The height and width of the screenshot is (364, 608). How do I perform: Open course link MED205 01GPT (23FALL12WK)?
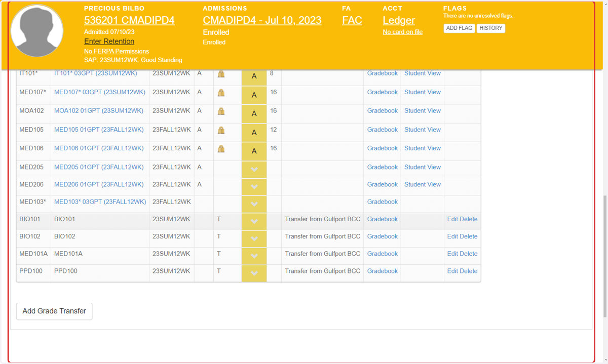tap(99, 167)
